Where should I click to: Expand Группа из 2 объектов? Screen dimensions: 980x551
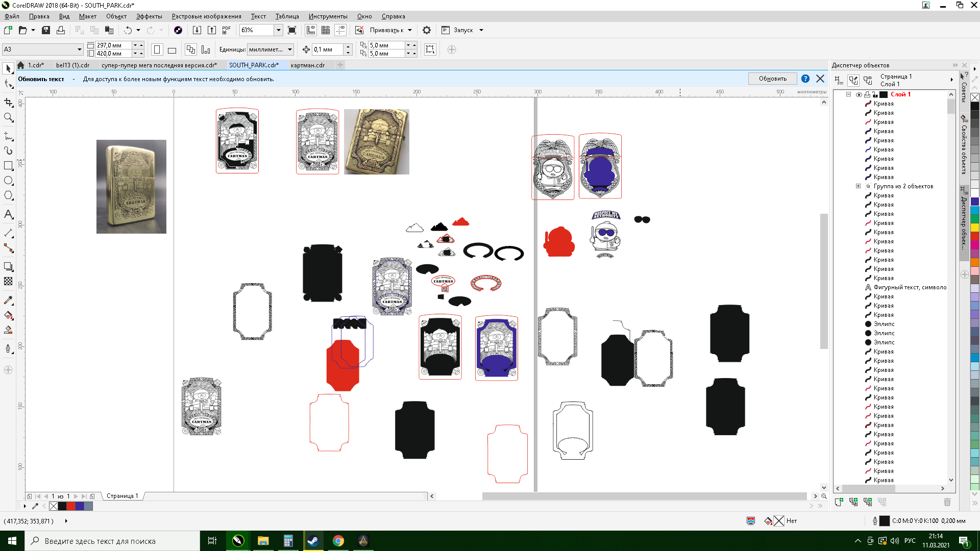858,186
